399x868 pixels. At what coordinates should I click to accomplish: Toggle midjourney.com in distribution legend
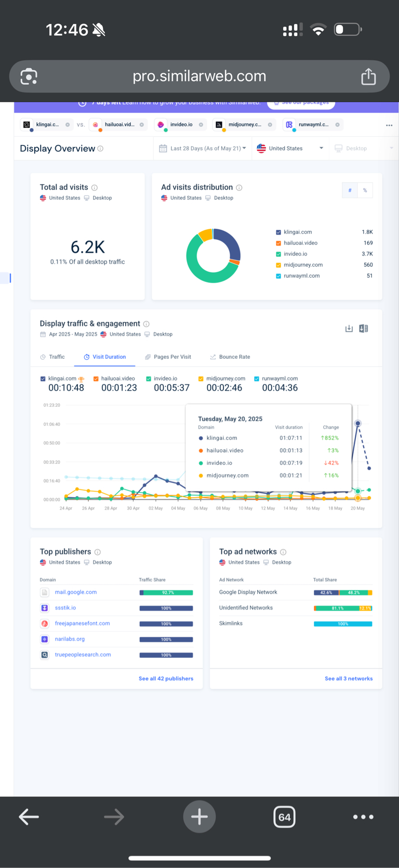click(x=278, y=265)
